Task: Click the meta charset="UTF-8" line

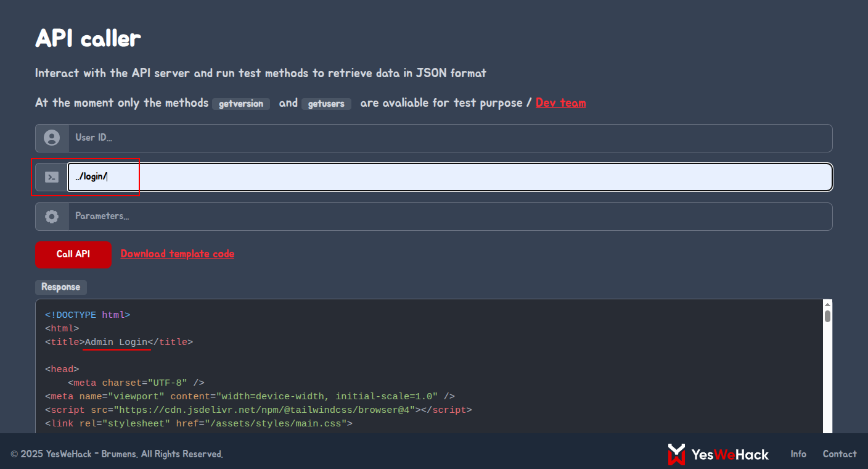Action: [x=136, y=383]
